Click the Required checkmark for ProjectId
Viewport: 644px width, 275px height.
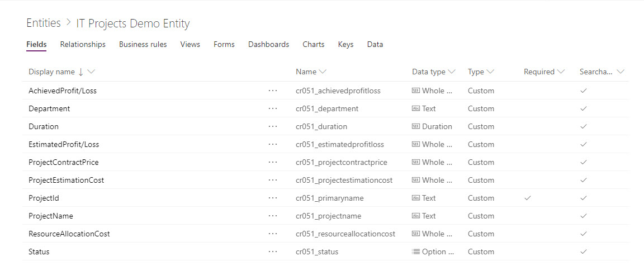pyautogui.click(x=528, y=198)
